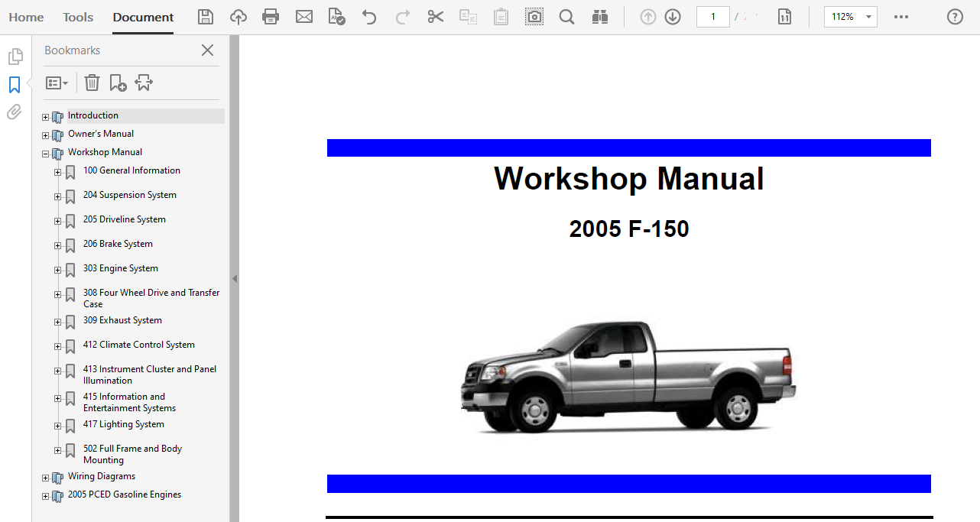Close the Bookmarks panel with X

207,50
